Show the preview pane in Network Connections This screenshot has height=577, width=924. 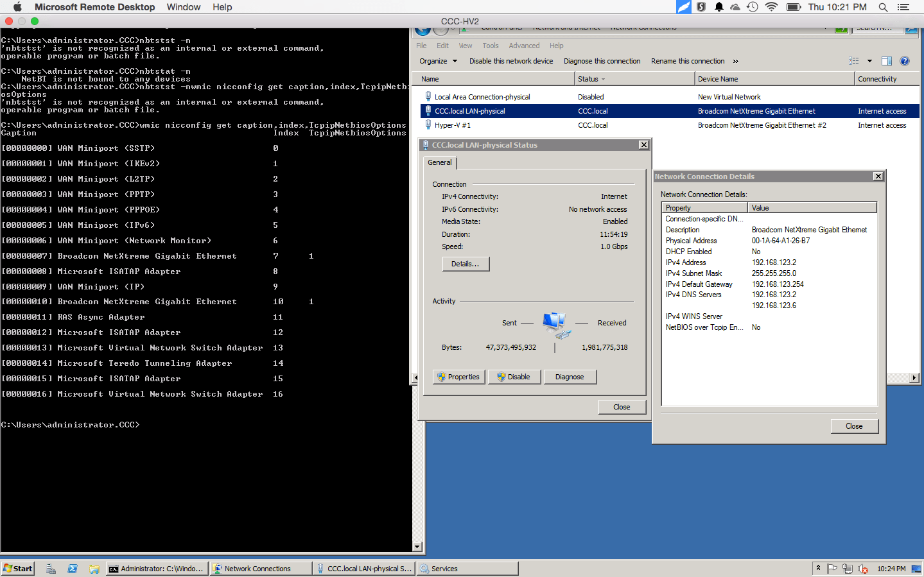click(x=887, y=61)
